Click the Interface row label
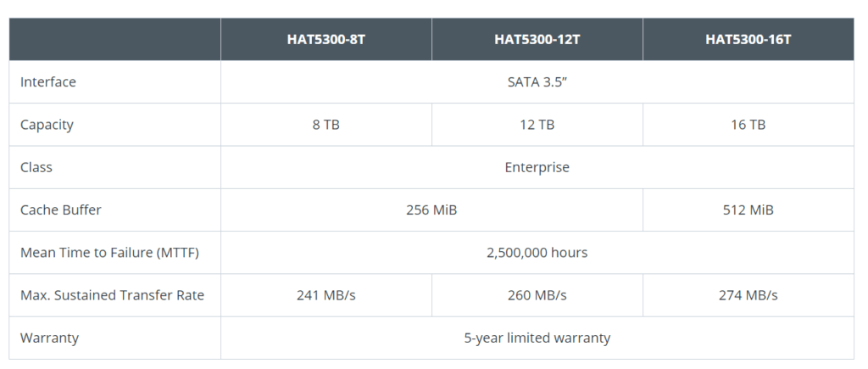 coord(48,82)
